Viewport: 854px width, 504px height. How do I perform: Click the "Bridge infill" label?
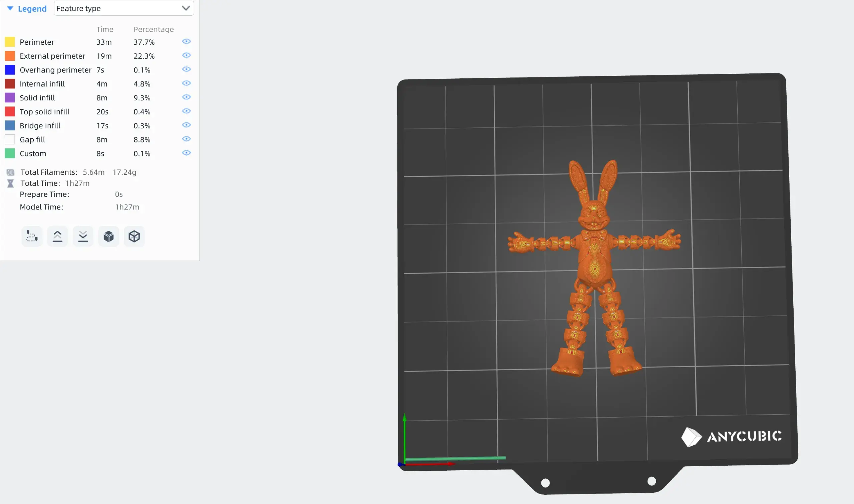coord(40,125)
